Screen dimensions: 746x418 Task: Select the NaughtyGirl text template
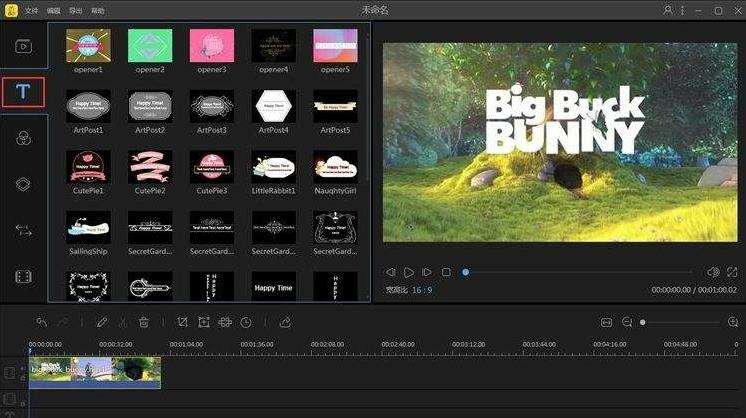click(335, 167)
